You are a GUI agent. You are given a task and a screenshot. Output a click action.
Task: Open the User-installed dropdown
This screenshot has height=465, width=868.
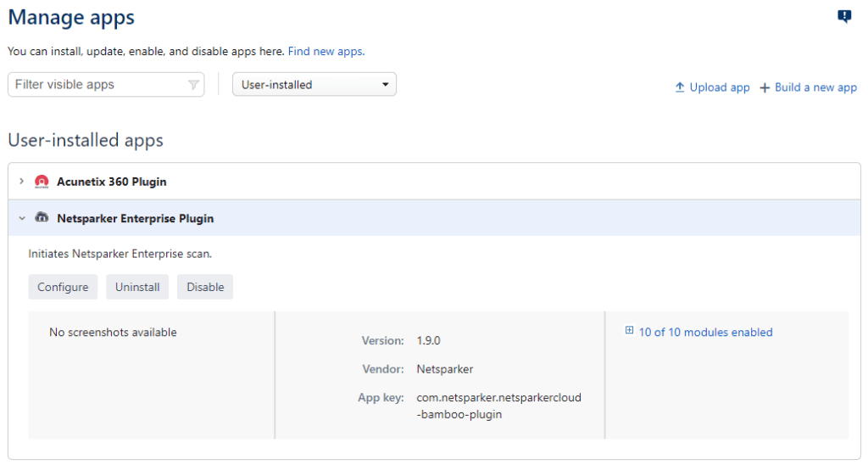coord(314,85)
